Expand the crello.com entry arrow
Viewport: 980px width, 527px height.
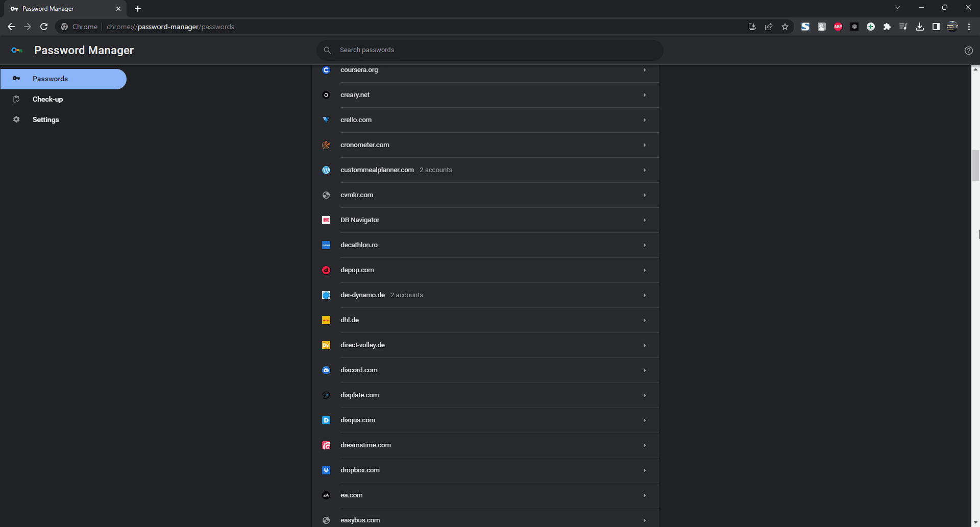pyautogui.click(x=645, y=120)
